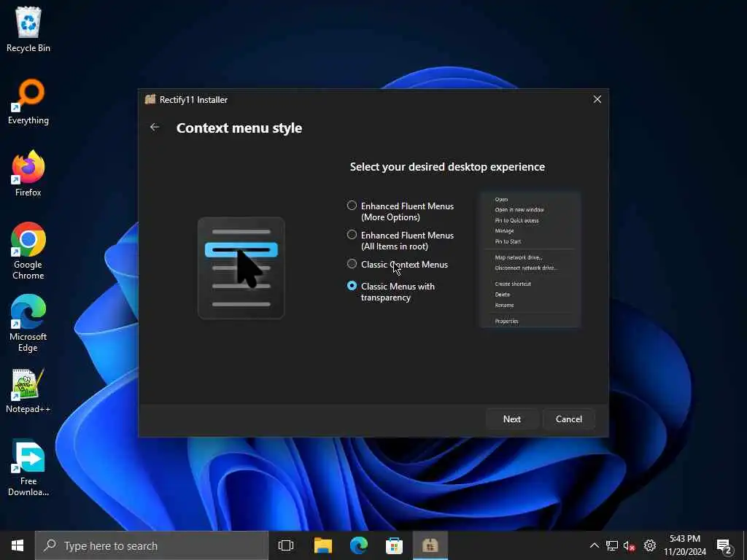This screenshot has width=747, height=560.
Task: Click the settings gear tray icon
Action: pos(650,545)
